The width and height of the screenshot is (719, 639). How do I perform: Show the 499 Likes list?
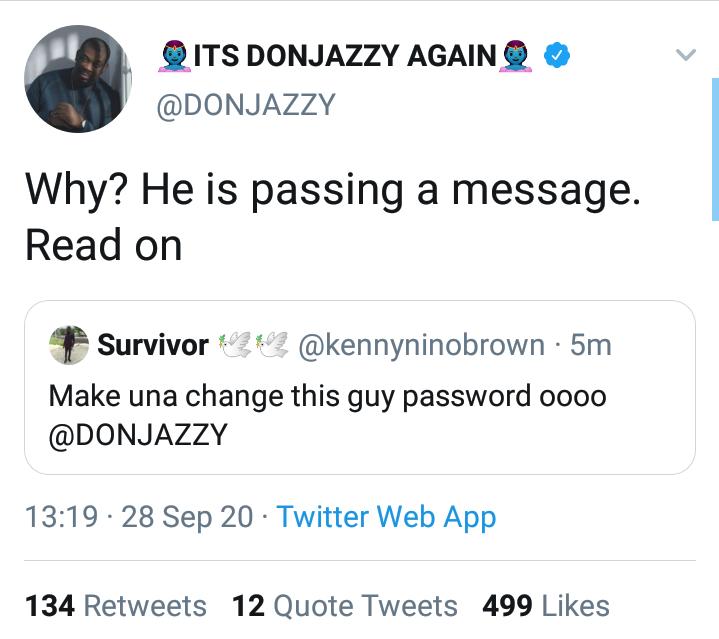point(546,606)
